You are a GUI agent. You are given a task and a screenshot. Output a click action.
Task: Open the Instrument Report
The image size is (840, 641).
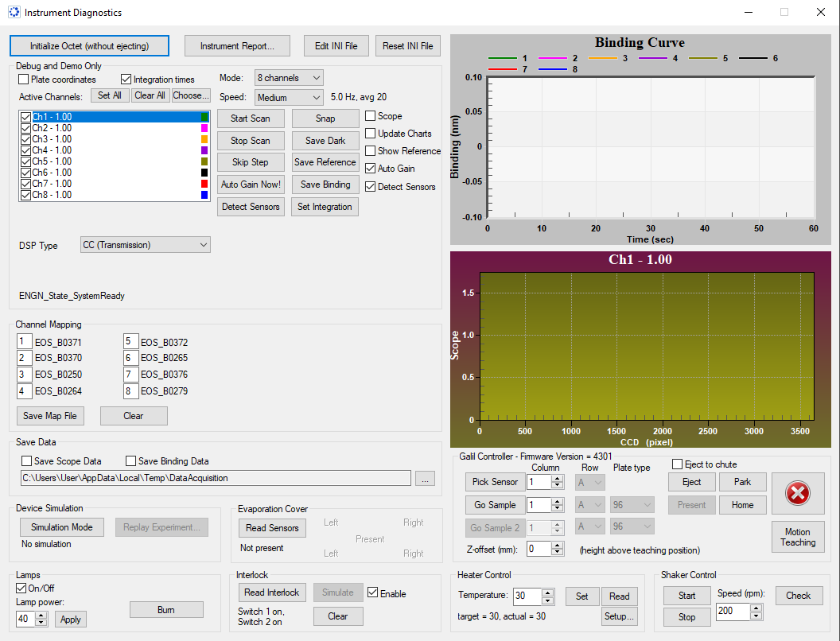pos(237,46)
